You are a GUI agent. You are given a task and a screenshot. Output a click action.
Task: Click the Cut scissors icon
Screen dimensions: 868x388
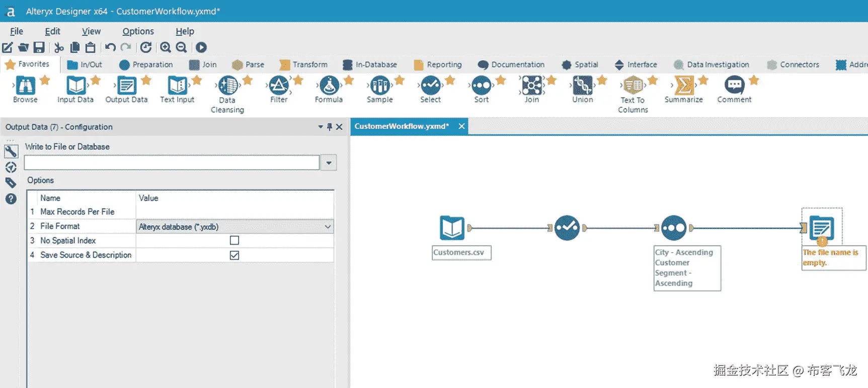[x=59, y=47]
